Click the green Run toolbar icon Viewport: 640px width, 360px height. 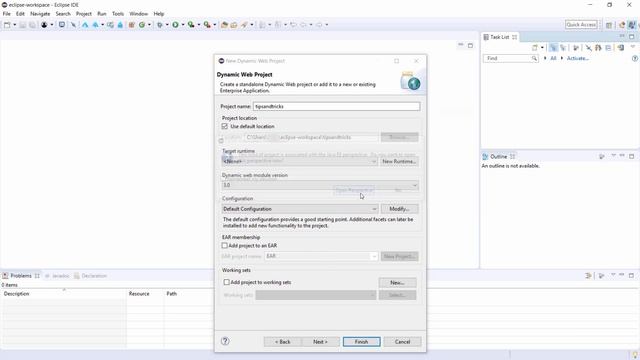pos(175,25)
